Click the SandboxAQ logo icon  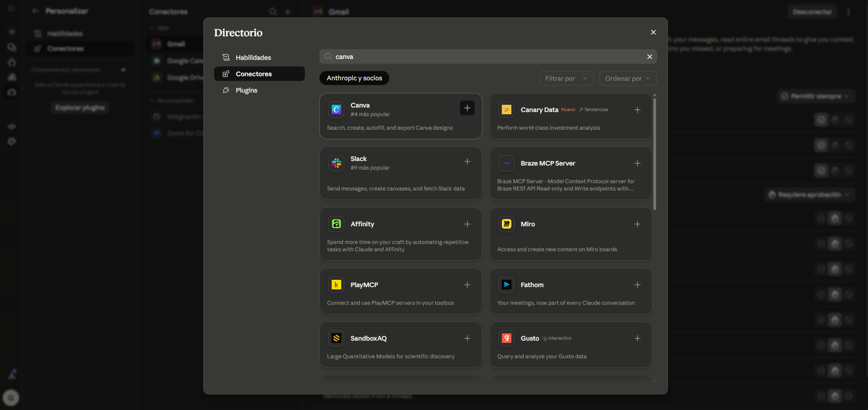point(336,338)
